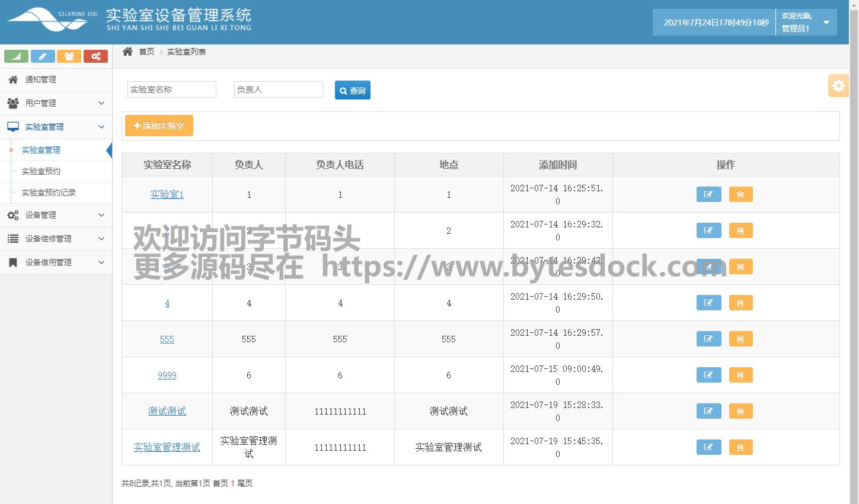Open 实验室预约 submenu item

click(41, 171)
